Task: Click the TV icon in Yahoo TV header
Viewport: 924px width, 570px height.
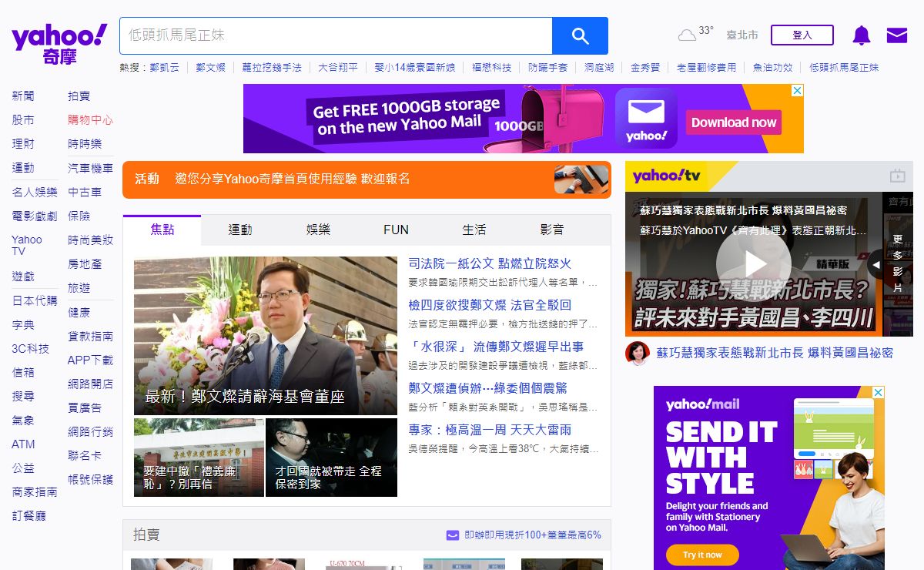Action: 897,176
